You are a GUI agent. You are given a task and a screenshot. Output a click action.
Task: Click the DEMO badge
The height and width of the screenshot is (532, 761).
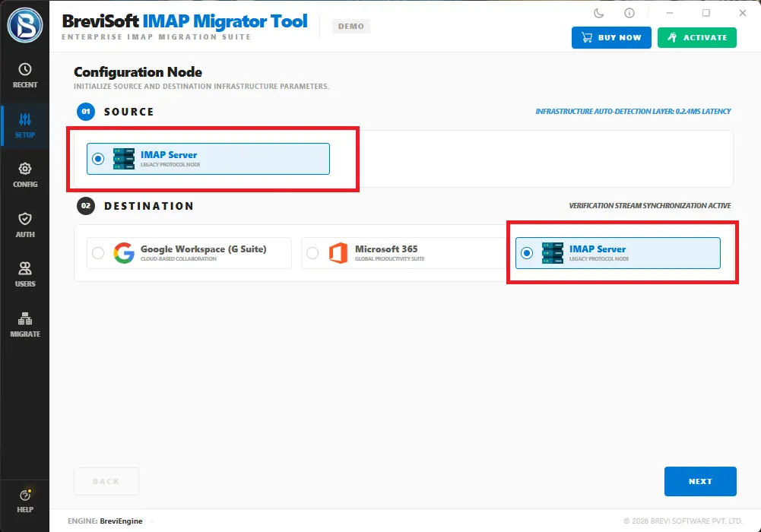pyautogui.click(x=351, y=26)
